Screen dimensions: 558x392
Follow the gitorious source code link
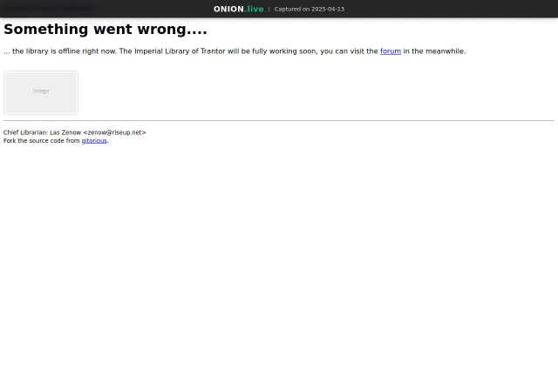click(x=94, y=141)
